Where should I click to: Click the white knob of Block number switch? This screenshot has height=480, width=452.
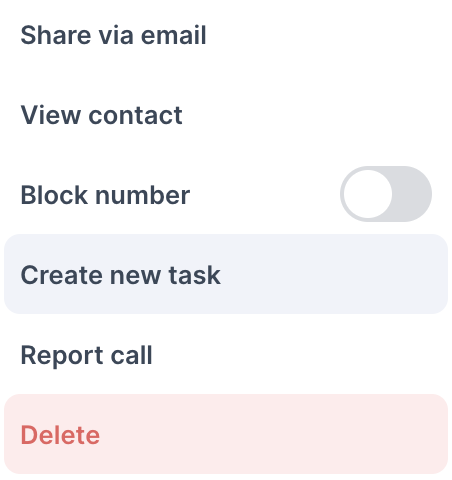(x=368, y=194)
